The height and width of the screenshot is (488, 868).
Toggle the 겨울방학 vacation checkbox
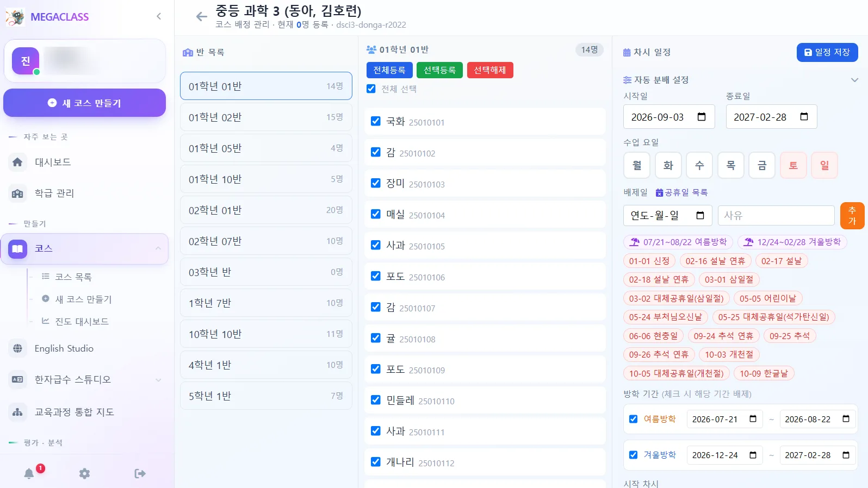633,455
